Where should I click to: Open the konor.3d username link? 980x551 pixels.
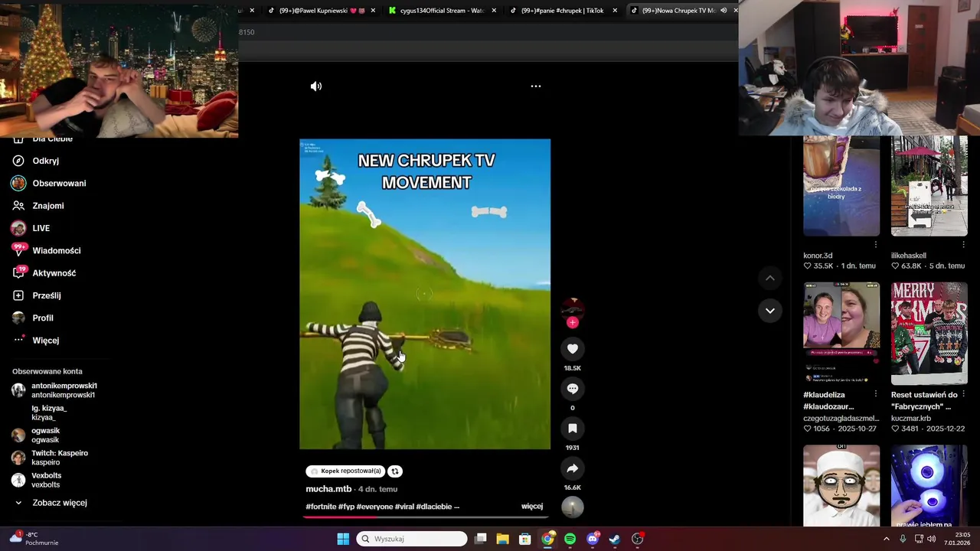pyautogui.click(x=818, y=256)
